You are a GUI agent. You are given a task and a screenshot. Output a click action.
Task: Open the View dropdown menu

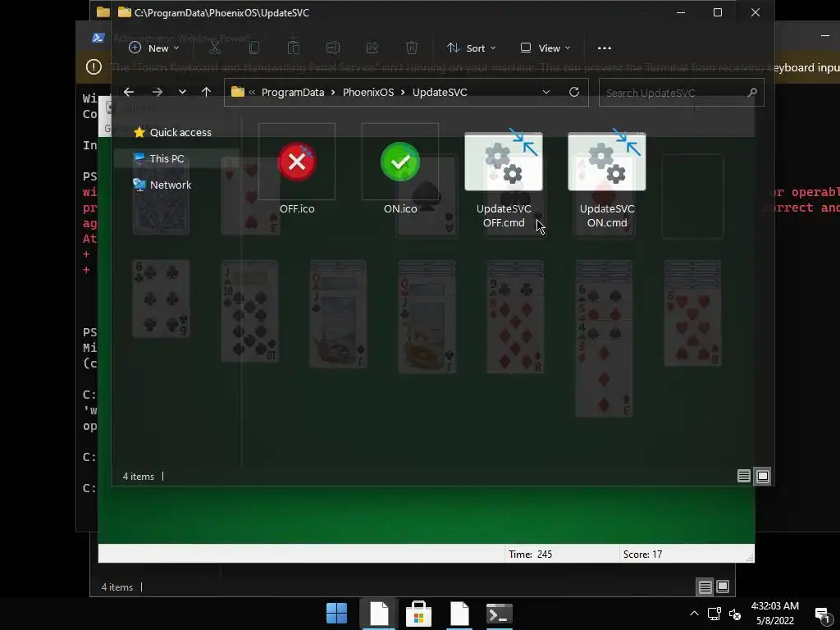click(x=546, y=48)
